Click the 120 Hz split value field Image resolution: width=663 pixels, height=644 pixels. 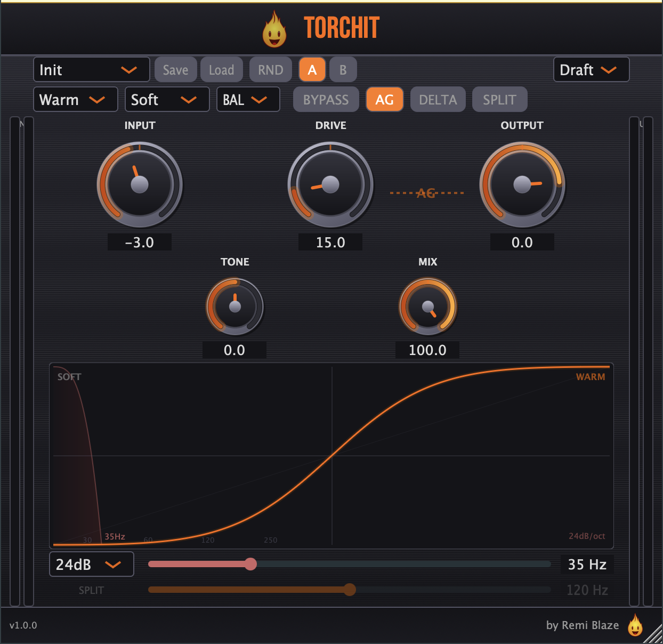[x=587, y=590]
